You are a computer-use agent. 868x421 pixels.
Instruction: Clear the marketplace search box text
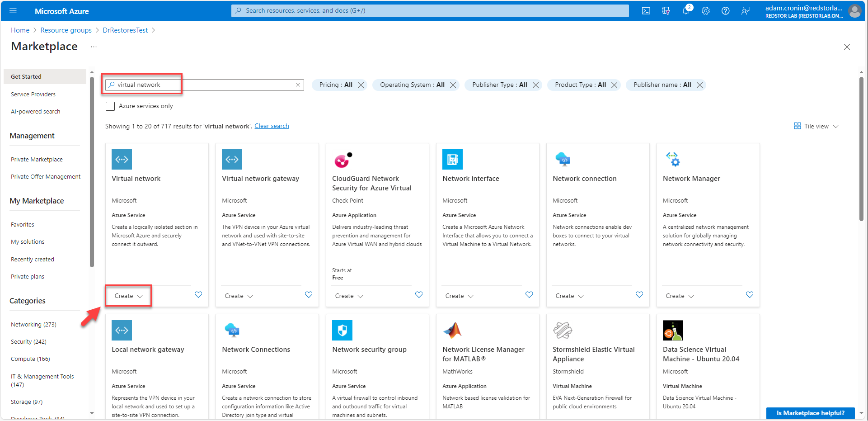(298, 85)
